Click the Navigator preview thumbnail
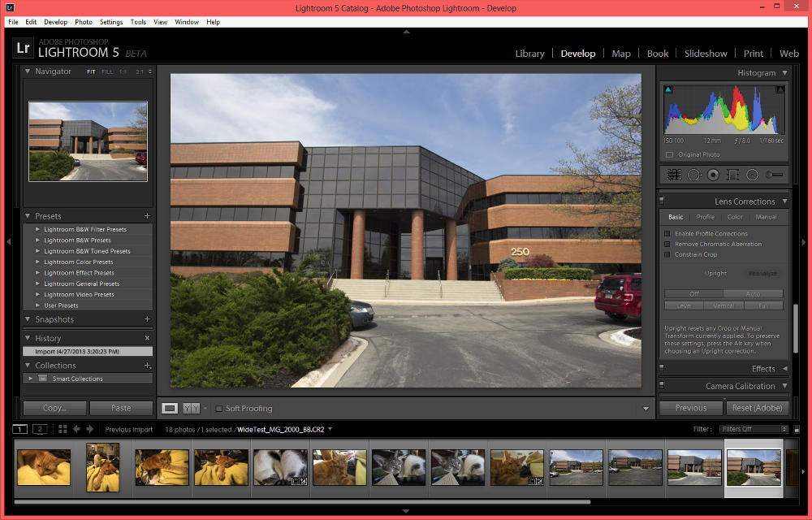This screenshot has height=520, width=812. tap(88, 141)
